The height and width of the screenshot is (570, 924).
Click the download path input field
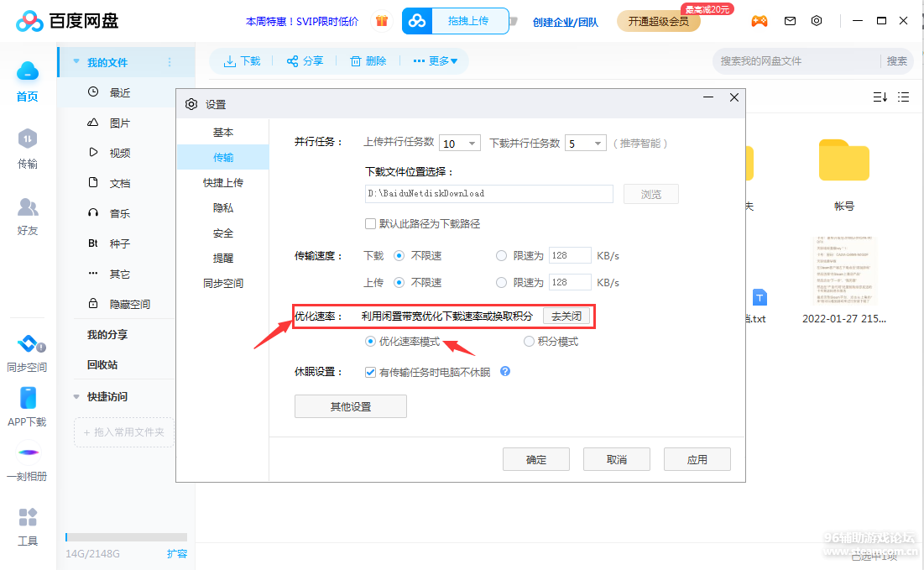(x=488, y=194)
